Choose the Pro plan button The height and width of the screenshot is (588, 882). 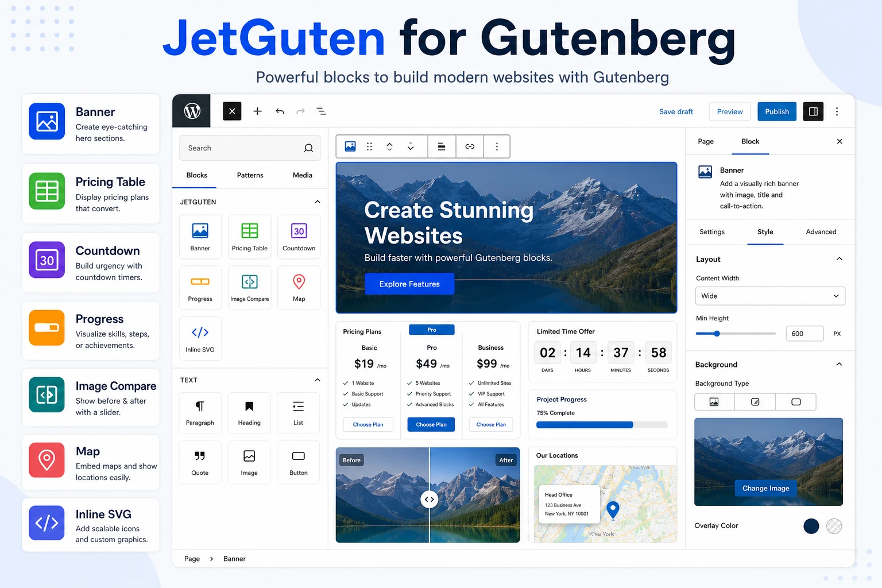point(431,424)
